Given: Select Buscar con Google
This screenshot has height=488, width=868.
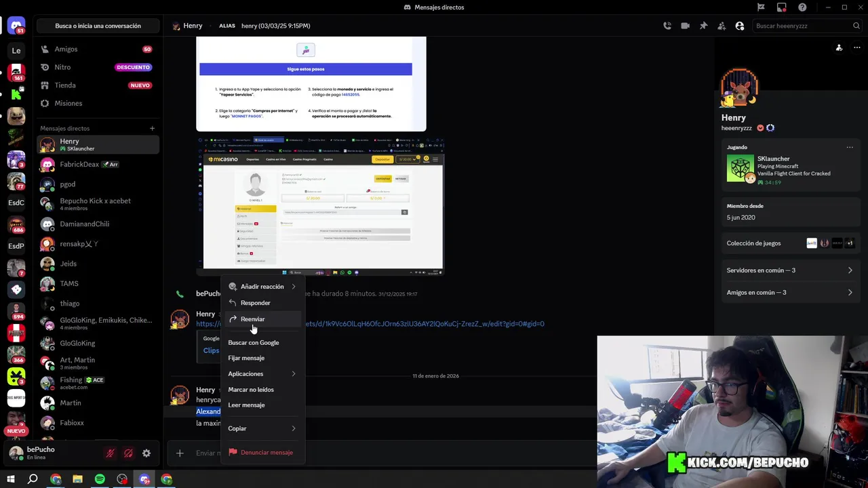Looking at the screenshot, I should [262, 343].
